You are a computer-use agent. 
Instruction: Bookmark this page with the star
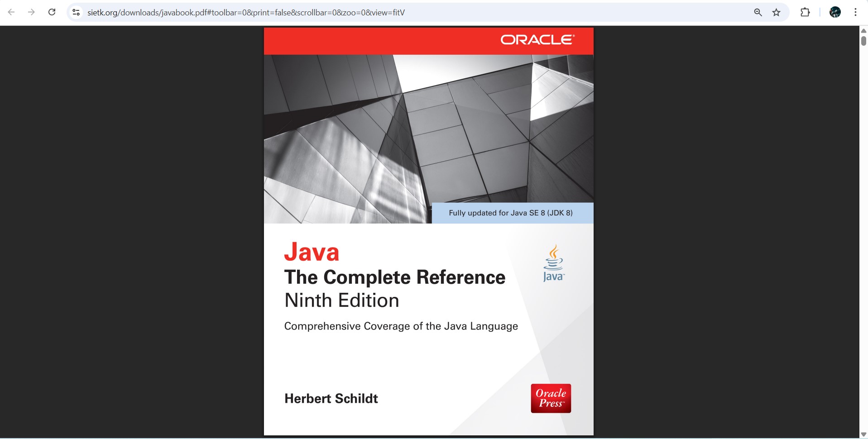[776, 12]
